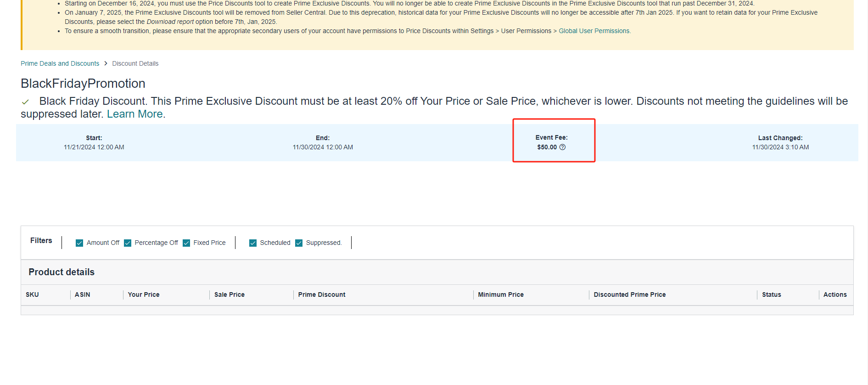Image resolution: width=868 pixels, height=385 pixels.
Task: Uncheck the Scheduled status filter
Action: click(x=253, y=243)
